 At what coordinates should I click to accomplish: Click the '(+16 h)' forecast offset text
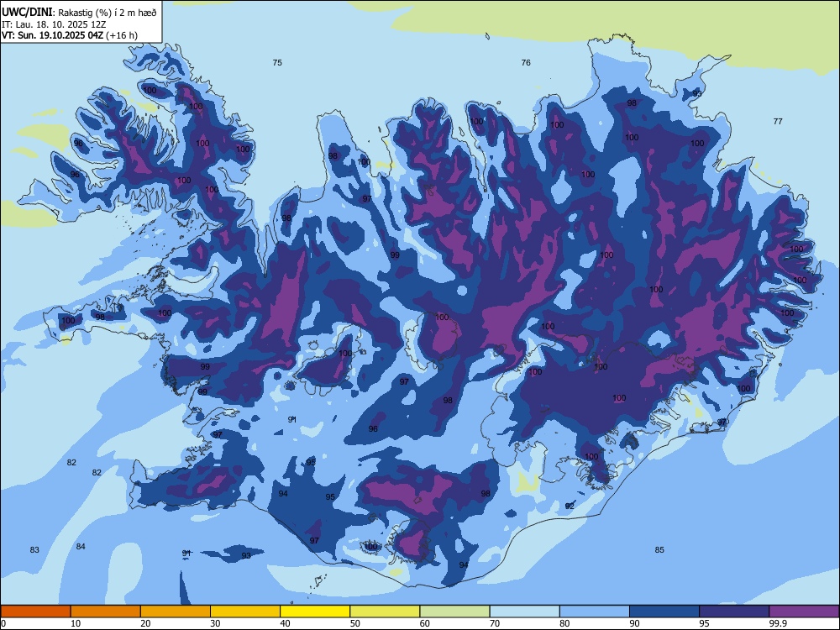pyautogui.click(x=122, y=36)
